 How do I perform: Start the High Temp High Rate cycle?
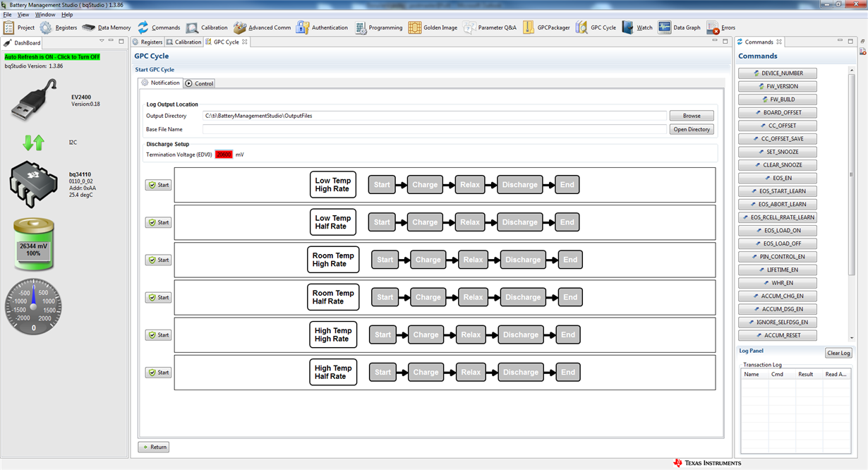point(158,335)
